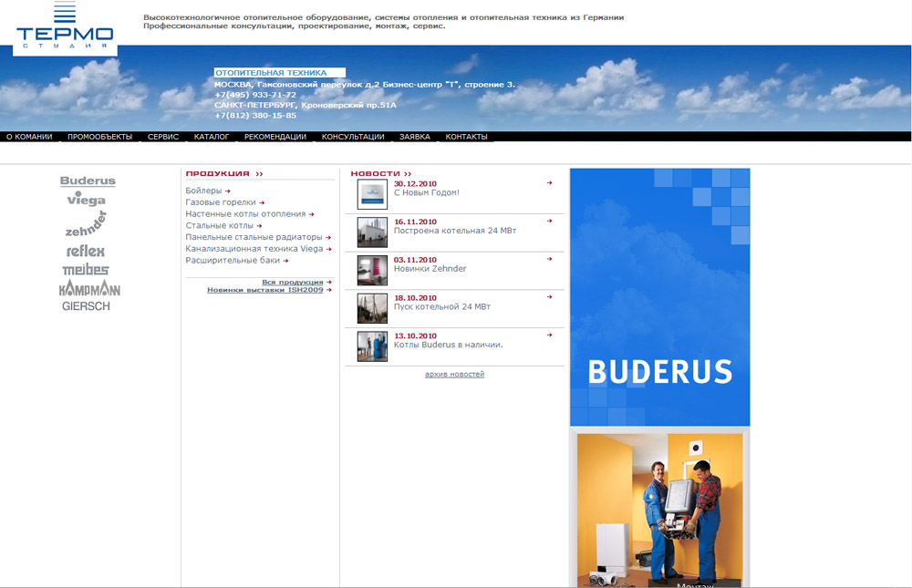Click the boiler installers photo

[659, 511]
